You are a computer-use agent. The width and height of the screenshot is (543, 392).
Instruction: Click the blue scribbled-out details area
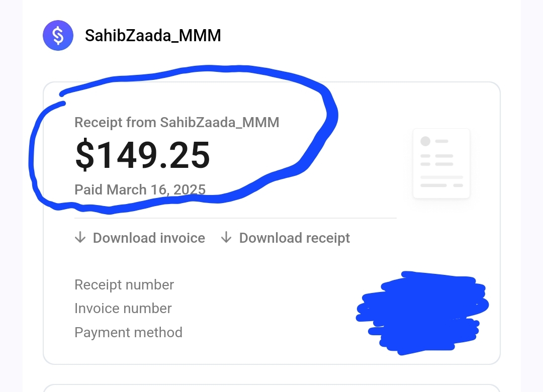pyautogui.click(x=422, y=313)
